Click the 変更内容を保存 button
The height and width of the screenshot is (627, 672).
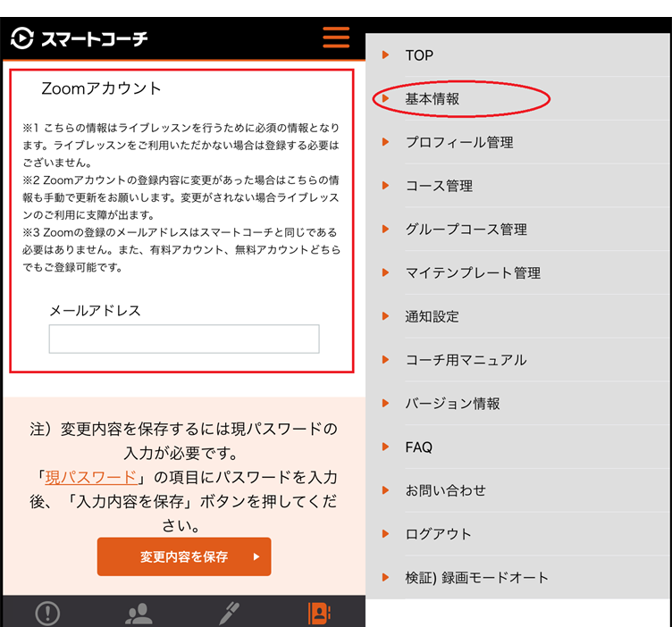click(184, 556)
